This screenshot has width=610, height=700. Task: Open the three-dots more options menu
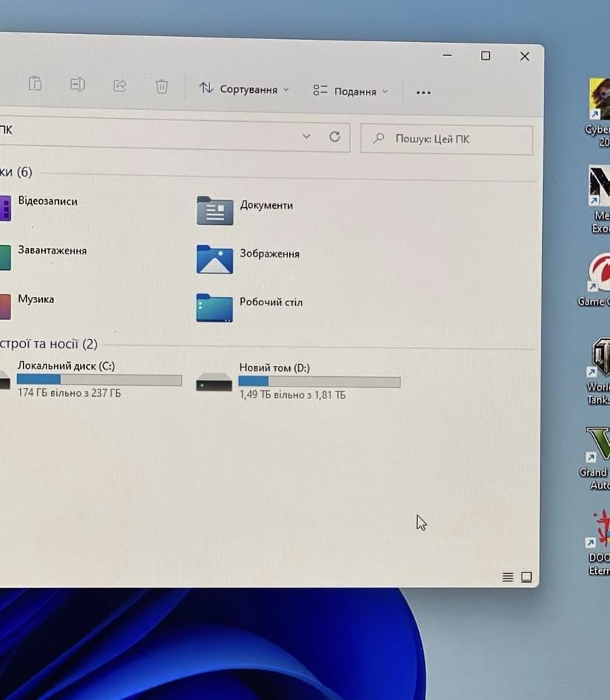(423, 92)
